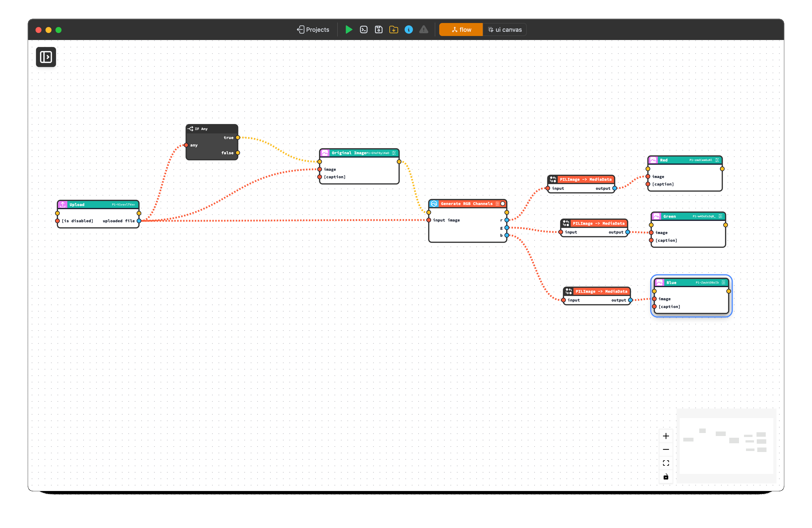Zoom in with the plus control
The width and height of the screenshot is (812, 528).
click(x=666, y=436)
